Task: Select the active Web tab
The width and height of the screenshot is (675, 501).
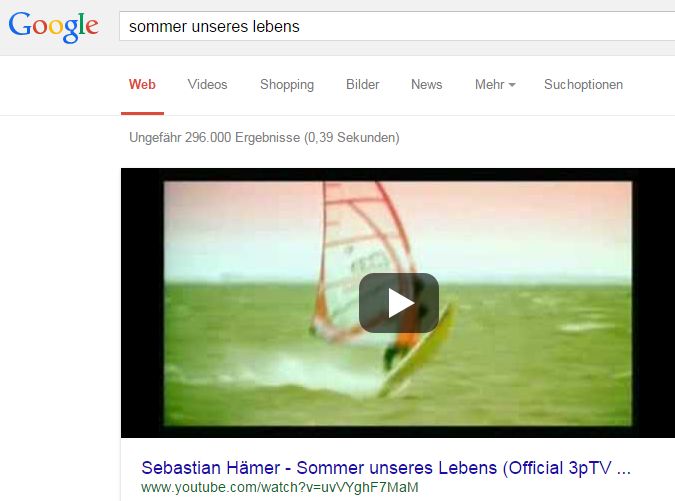Action: 142,84
